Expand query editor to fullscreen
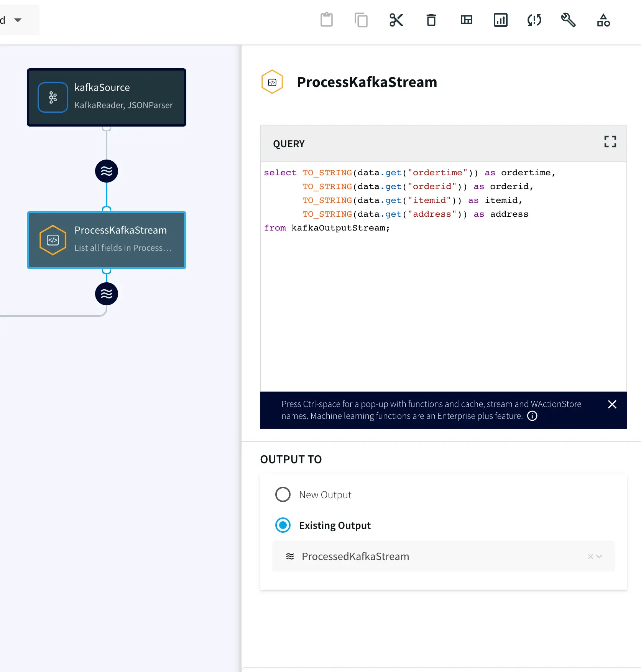The height and width of the screenshot is (672, 641). (610, 142)
